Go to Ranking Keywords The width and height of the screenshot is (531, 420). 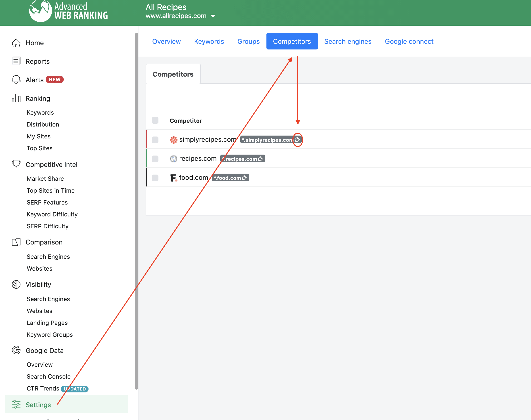(x=40, y=112)
